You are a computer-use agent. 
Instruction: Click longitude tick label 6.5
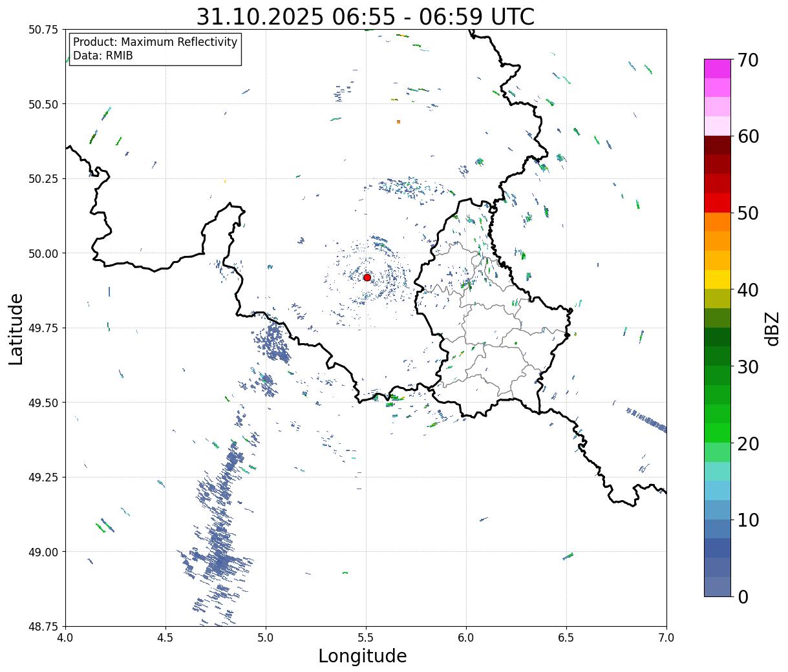coord(566,638)
